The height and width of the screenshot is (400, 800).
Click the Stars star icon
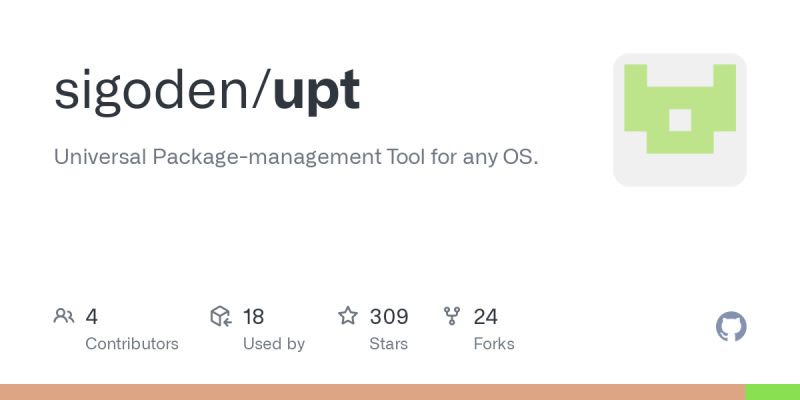348,317
